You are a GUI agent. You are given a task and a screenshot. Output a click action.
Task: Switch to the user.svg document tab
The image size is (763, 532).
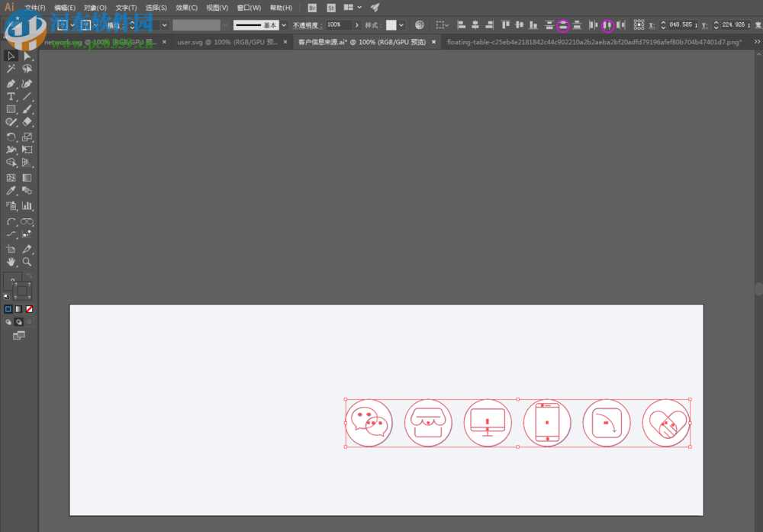coord(227,43)
